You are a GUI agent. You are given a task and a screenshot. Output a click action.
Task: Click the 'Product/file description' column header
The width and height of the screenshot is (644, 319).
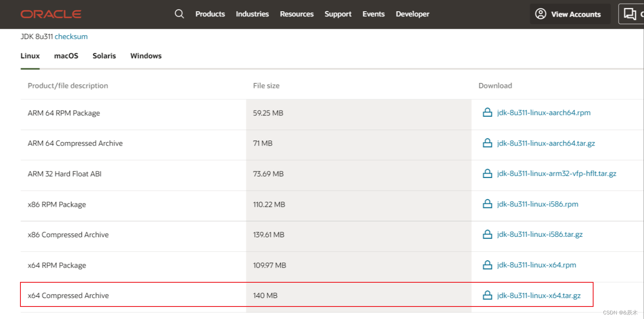(68, 85)
